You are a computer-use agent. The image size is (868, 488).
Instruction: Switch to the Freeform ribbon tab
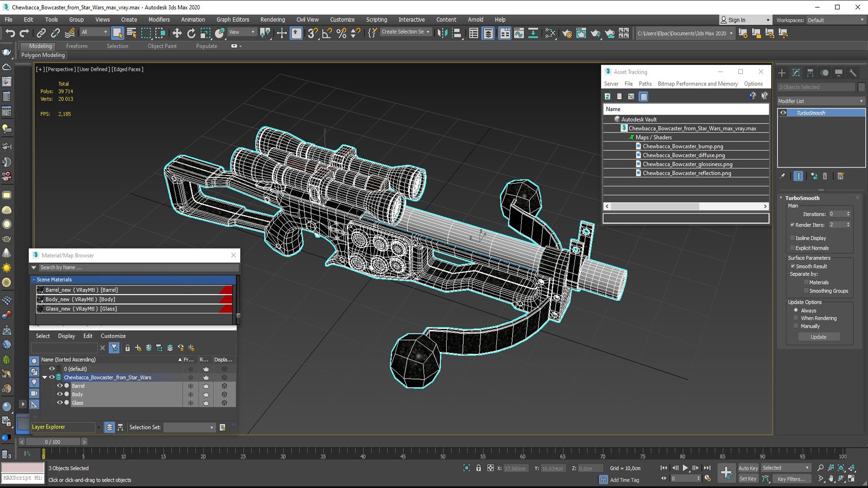pos(76,46)
